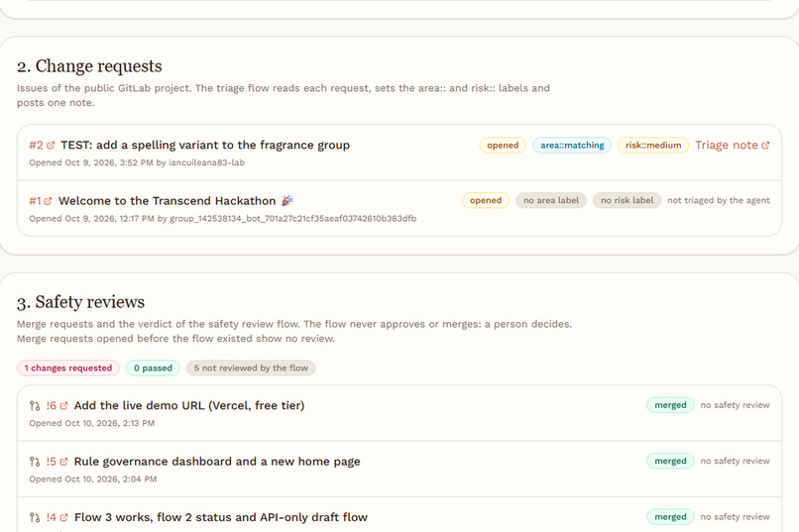The width and height of the screenshot is (799, 532).
Task: Click text Opened Oct 9, 2026, 3:52 PM
Action: pyautogui.click(x=91, y=162)
